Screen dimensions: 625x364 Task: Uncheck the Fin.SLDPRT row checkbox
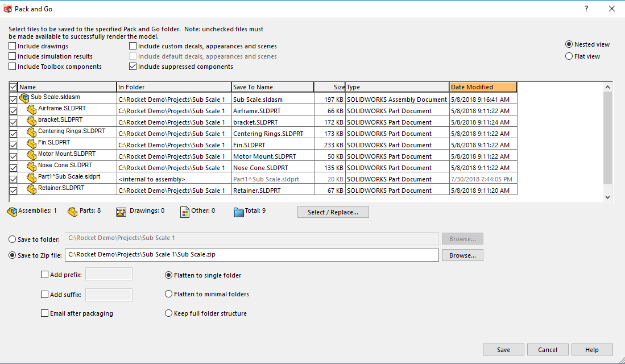[13, 145]
